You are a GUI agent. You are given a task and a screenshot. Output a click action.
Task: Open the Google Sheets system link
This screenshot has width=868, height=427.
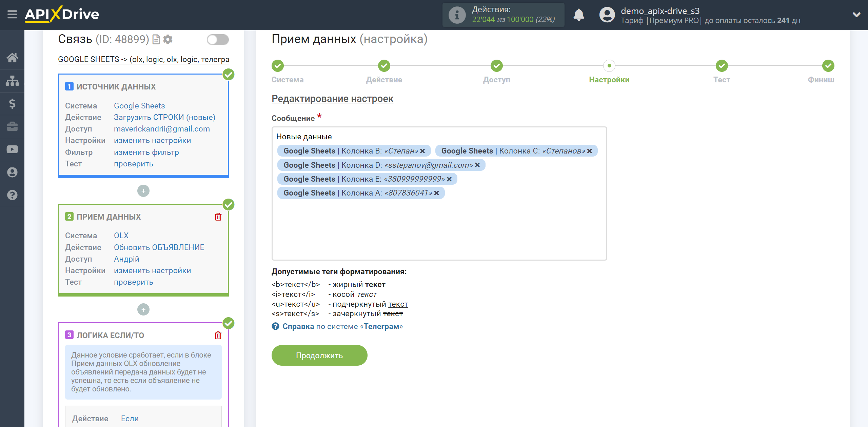click(x=139, y=106)
